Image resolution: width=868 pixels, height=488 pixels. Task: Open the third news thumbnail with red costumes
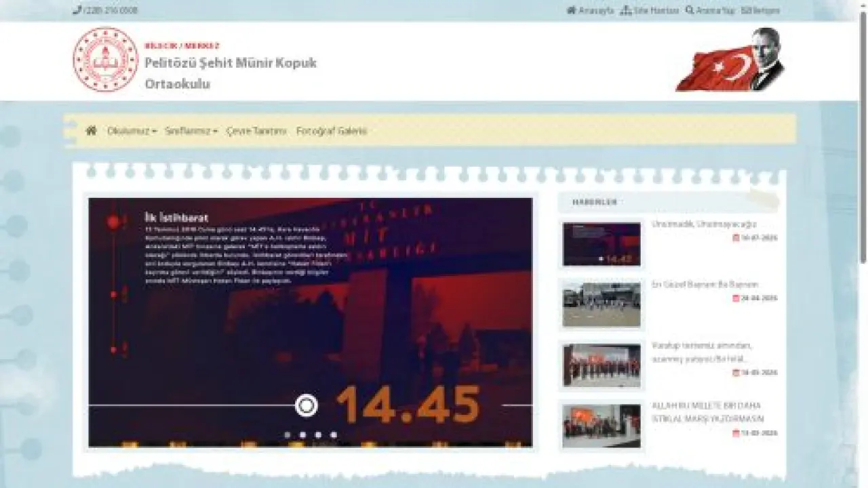pos(601,365)
